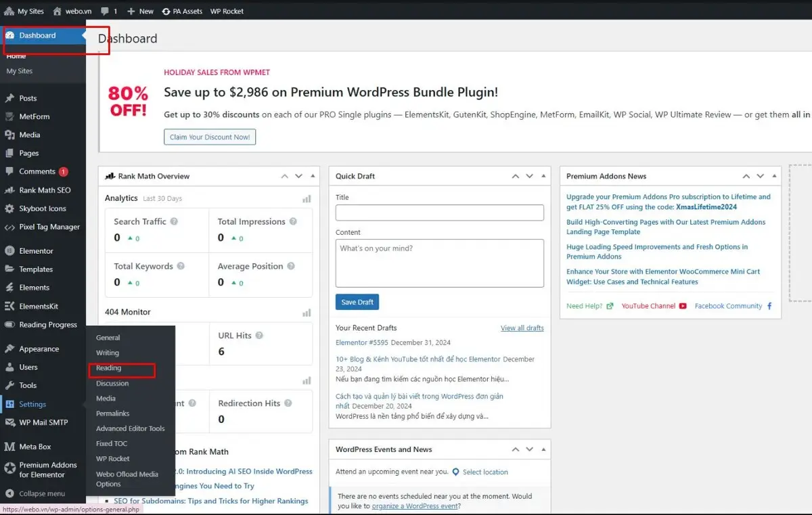This screenshot has width=812, height=515.
Task: Click the Pages icon in sidebar
Action: click(9, 153)
